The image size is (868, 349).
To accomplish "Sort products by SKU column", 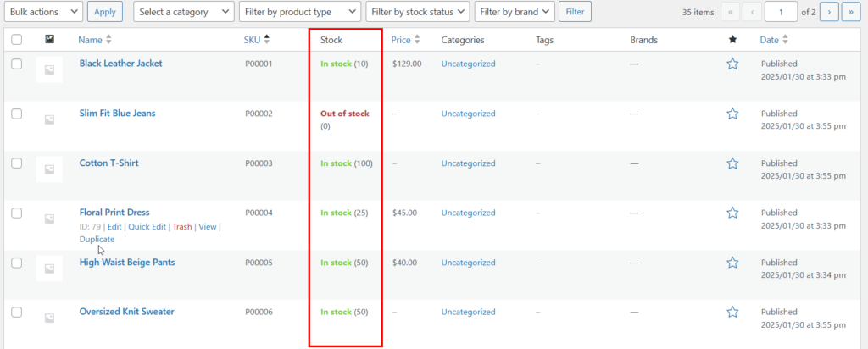I will [x=257, y=40].
